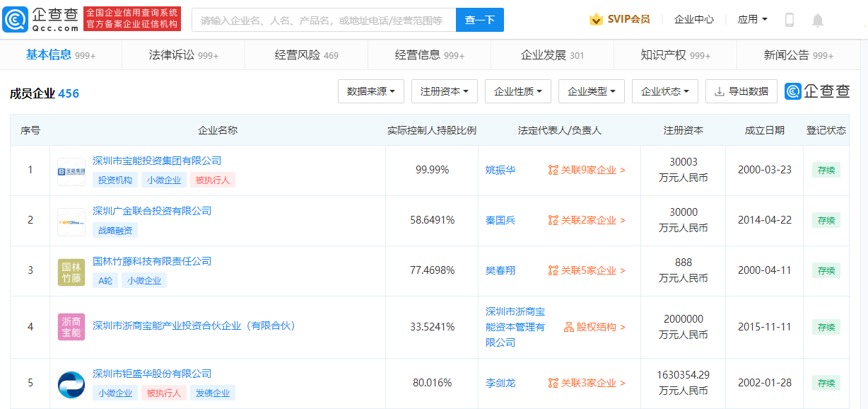Open 深圳市浙商宝能资本管理有限公司 link

click(x=515, y=327)
